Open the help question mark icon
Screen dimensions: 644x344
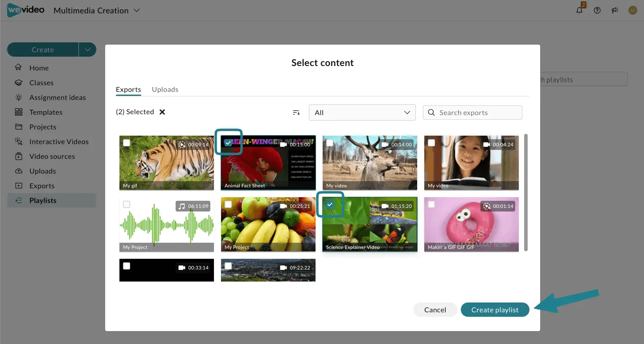click(597, 10)
